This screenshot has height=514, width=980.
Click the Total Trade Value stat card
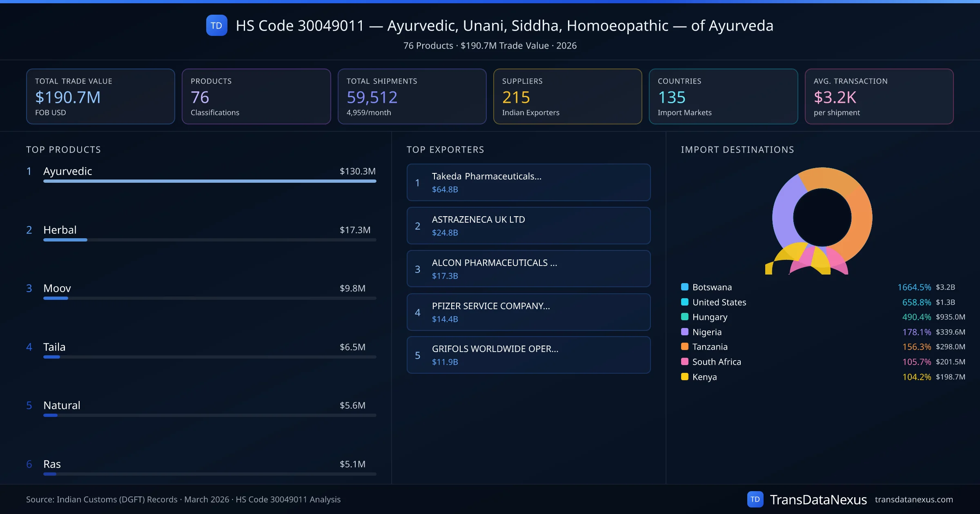pos(100,96)
